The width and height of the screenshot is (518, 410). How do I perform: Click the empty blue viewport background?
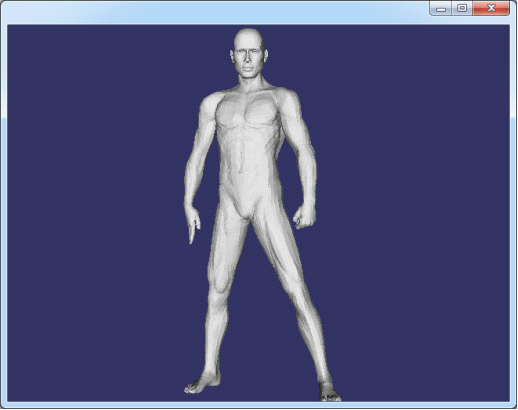click(400, 200)
